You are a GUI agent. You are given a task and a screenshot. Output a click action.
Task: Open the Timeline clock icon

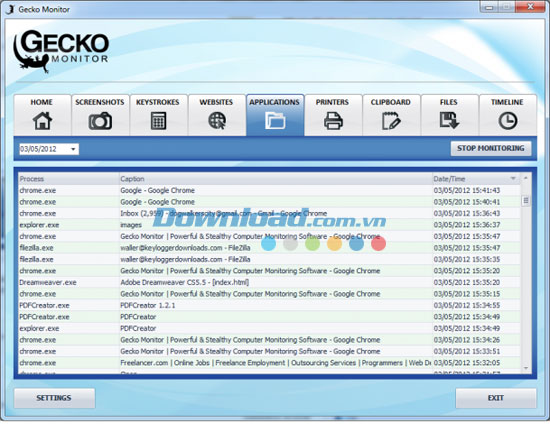point(508,121)
